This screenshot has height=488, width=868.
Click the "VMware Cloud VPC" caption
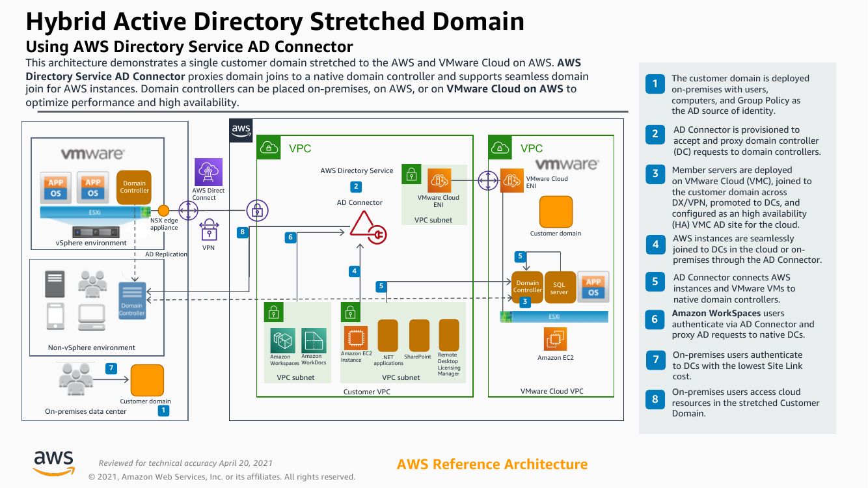552,391
